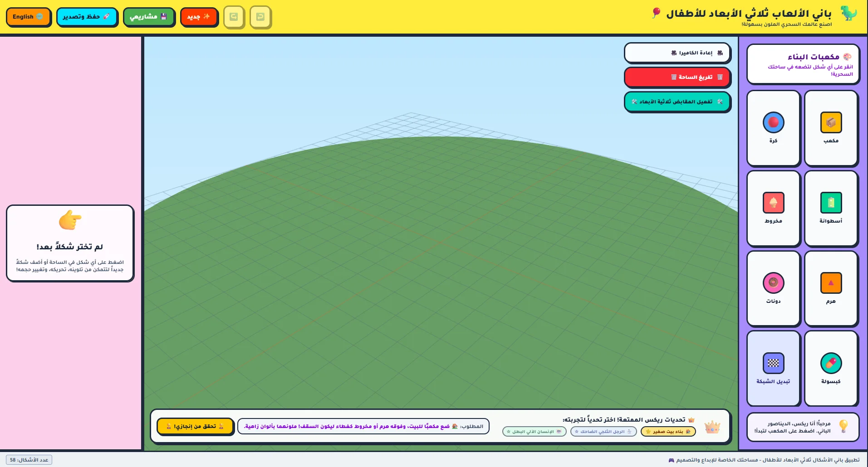Create a new project with جديد button
The height and width of the screenshot is (467, 868).
pos(199,17)
